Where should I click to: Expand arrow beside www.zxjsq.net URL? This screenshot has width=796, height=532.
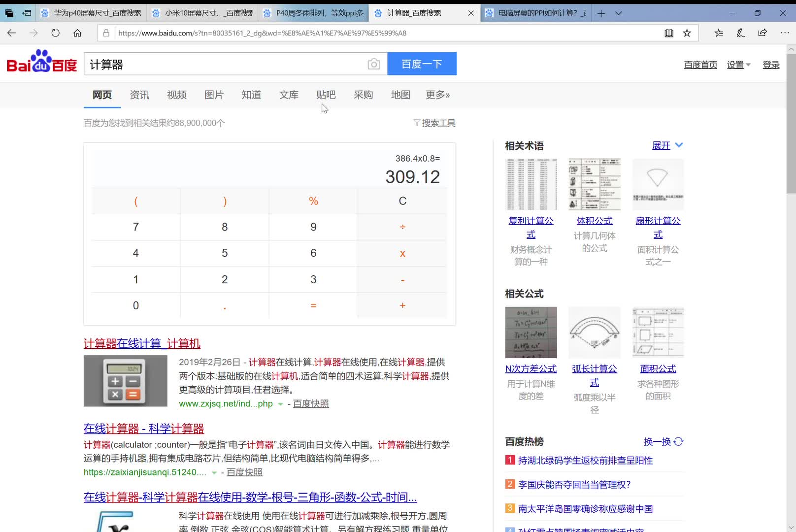pyautogui.click(x=280, y=404)
